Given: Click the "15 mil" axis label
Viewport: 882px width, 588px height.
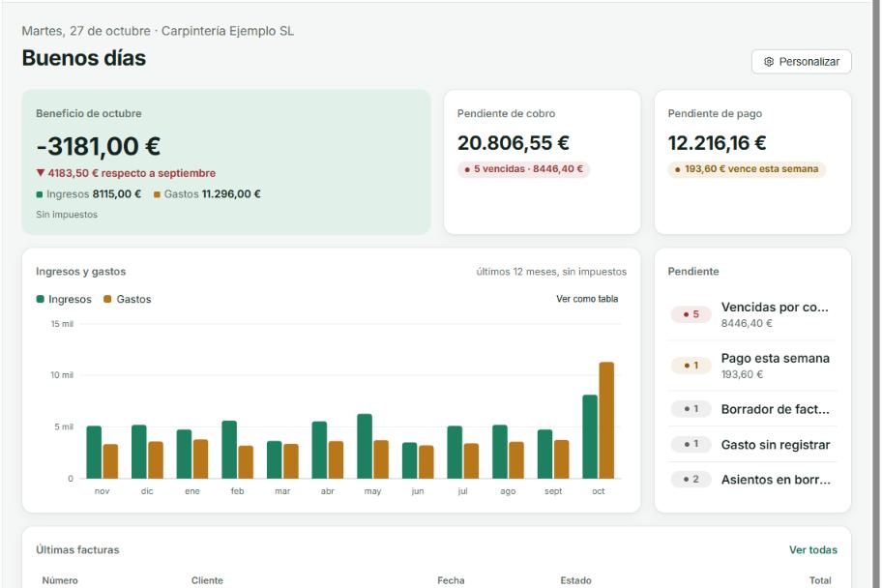Looking at the screenshot, I should (x=62, y=324).
